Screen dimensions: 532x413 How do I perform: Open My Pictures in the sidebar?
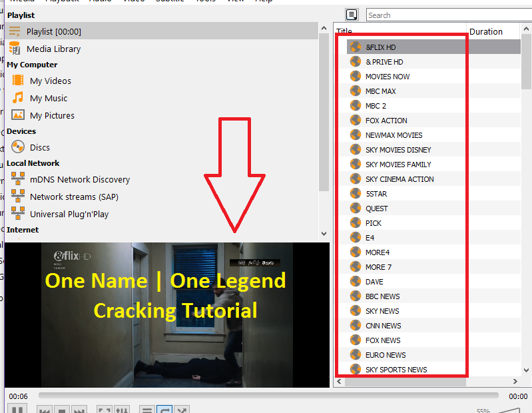pyautogui.click(x=52, y=115)
